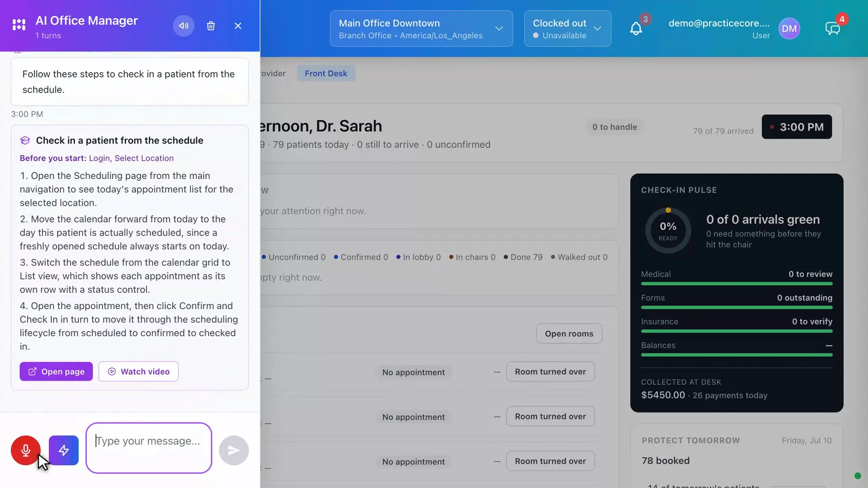
Task: Close the AI Office Manager panel
Action: coord(238,25)
